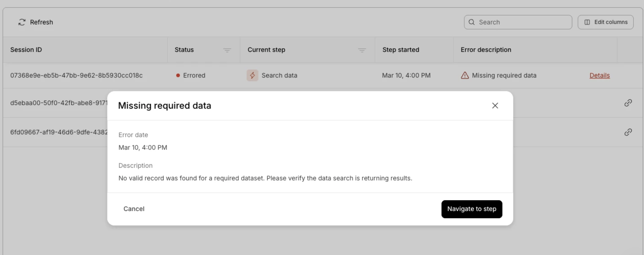Focus the Search input field

click(x=522, y=22)
